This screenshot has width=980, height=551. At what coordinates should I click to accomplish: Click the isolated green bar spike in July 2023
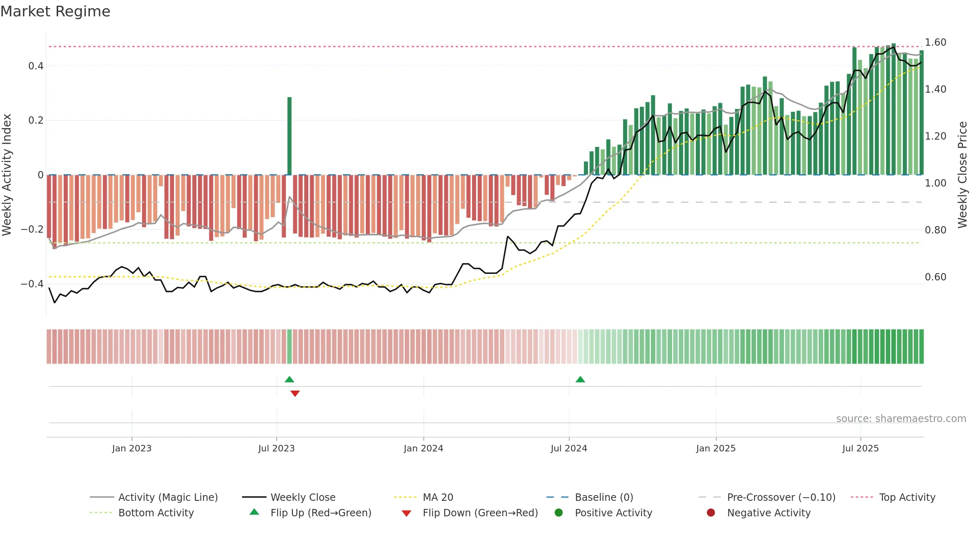pos(290,136)
